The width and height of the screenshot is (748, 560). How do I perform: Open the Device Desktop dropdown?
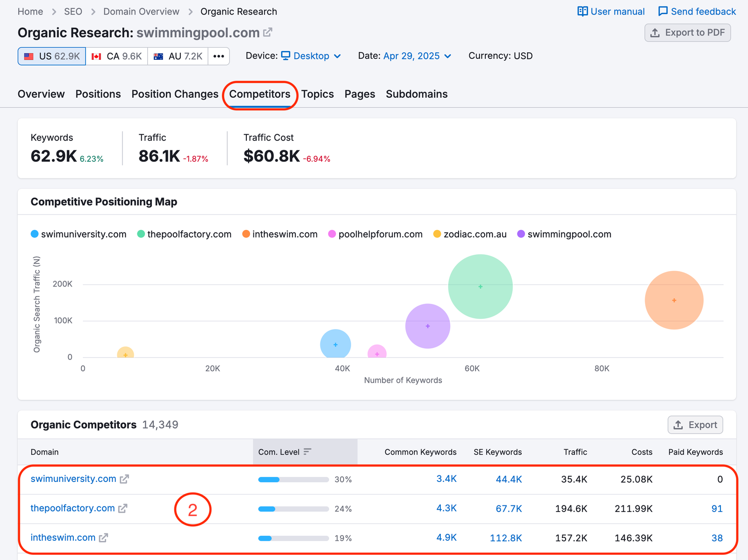(311, 56)
